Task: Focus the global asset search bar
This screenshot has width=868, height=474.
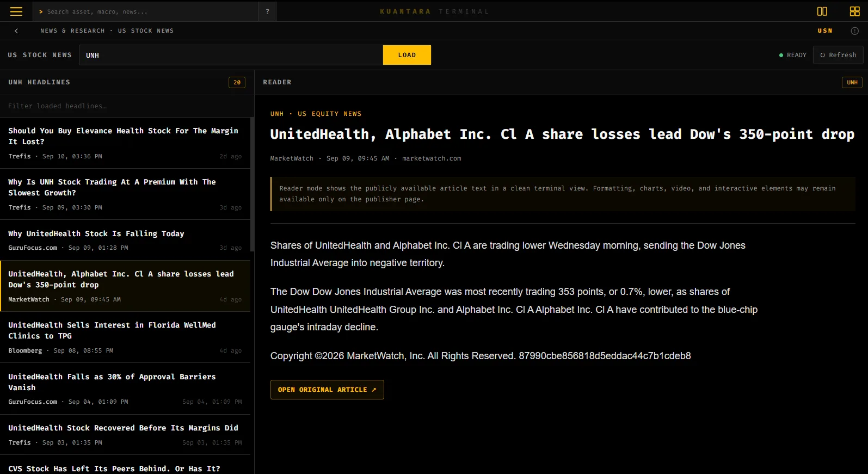Action: pyautogui.click(x=145, y=11)
